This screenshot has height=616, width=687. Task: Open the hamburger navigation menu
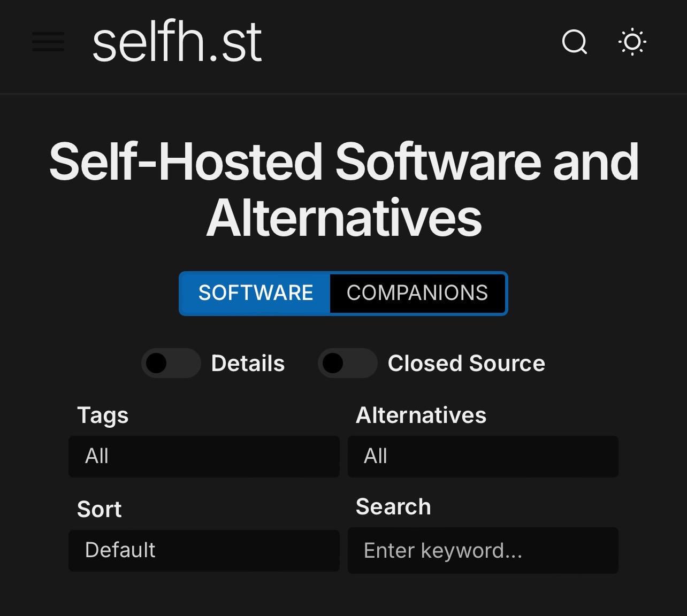point(48,42)
